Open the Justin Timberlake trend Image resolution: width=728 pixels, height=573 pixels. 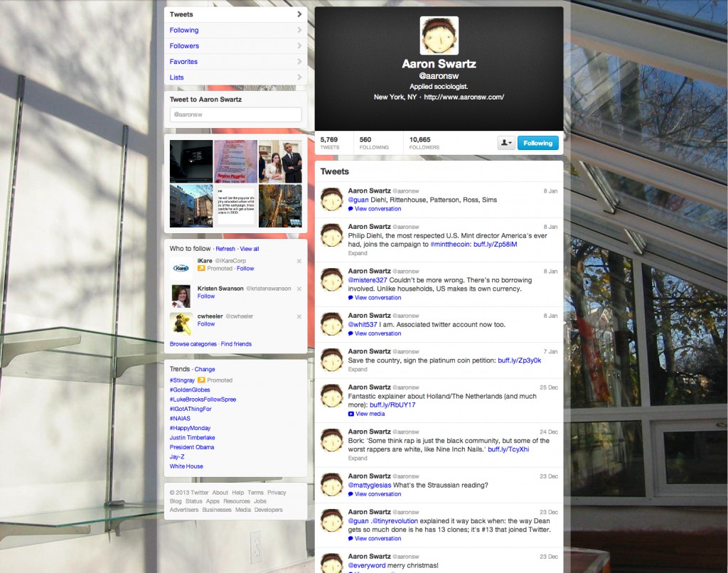192,438
